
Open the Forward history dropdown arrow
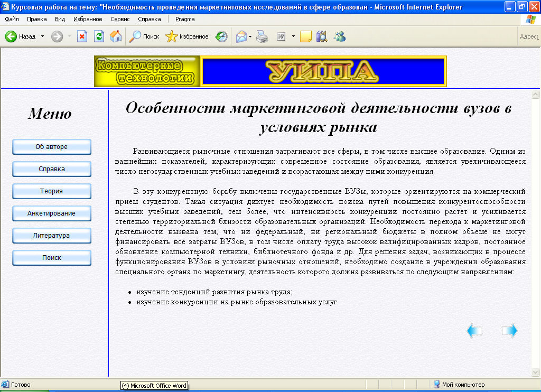69,36
